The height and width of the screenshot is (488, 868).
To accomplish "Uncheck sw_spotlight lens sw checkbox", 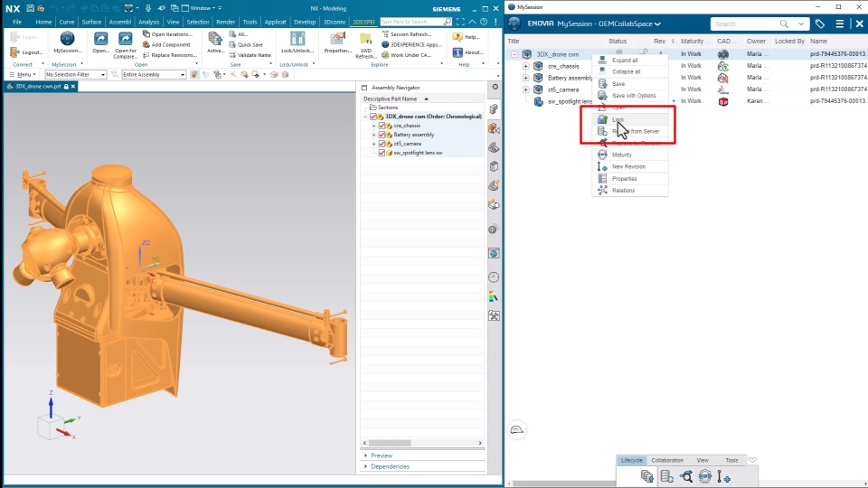I will 382,153.
